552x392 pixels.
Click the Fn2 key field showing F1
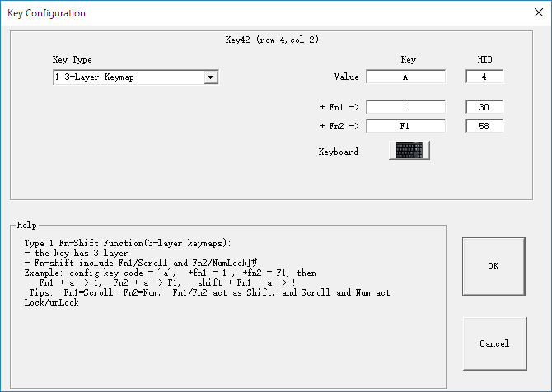pos(406,126)
